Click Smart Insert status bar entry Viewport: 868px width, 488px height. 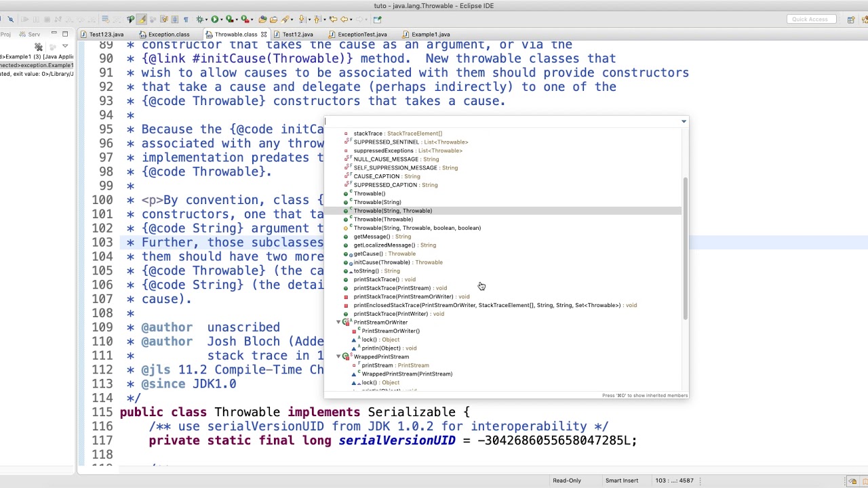[x=622, y=481]
